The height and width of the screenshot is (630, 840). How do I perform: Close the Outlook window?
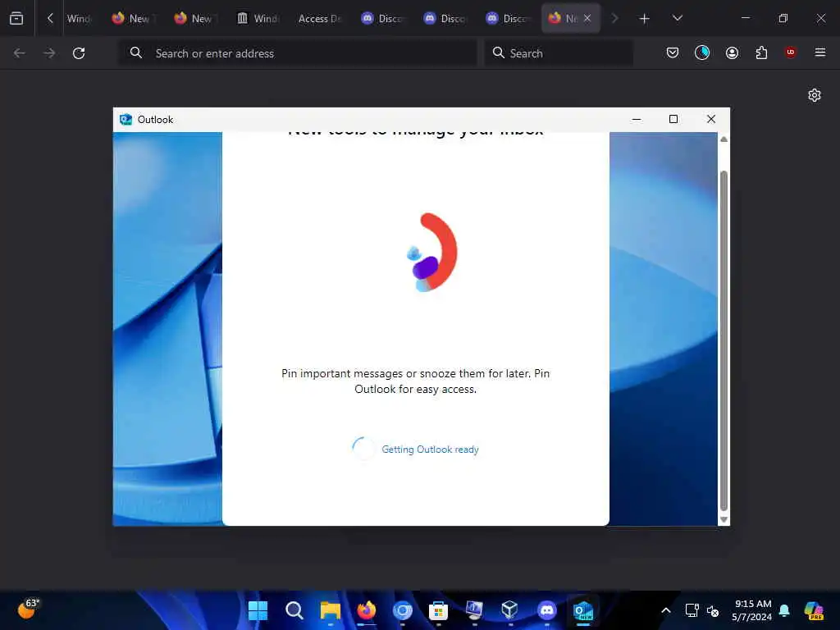[711, 120]
